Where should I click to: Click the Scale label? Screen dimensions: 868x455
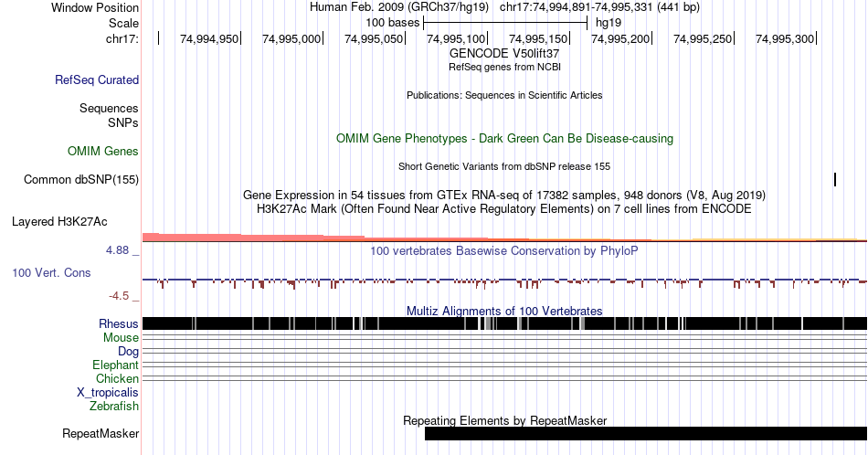coord(123,23)
